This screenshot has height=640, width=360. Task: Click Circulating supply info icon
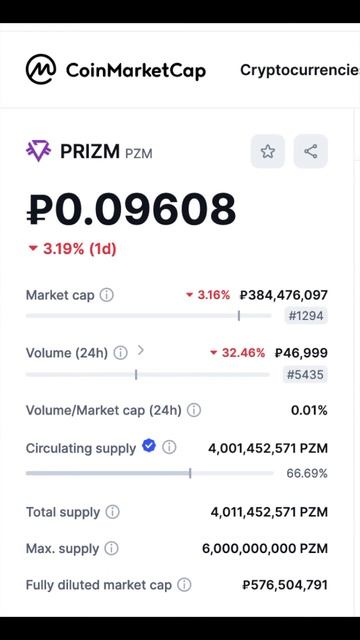(x=169, y=447)
